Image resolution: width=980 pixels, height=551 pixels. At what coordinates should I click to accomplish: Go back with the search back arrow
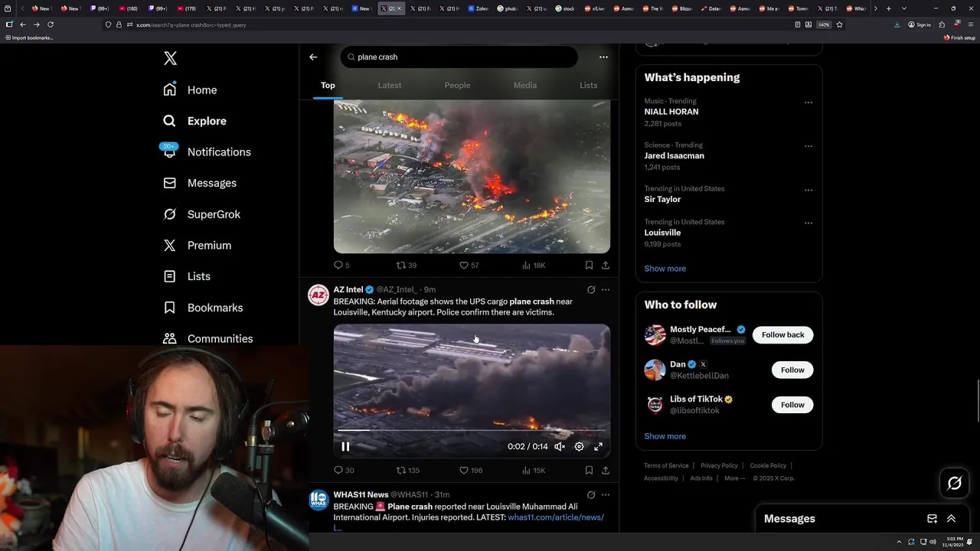313,57
